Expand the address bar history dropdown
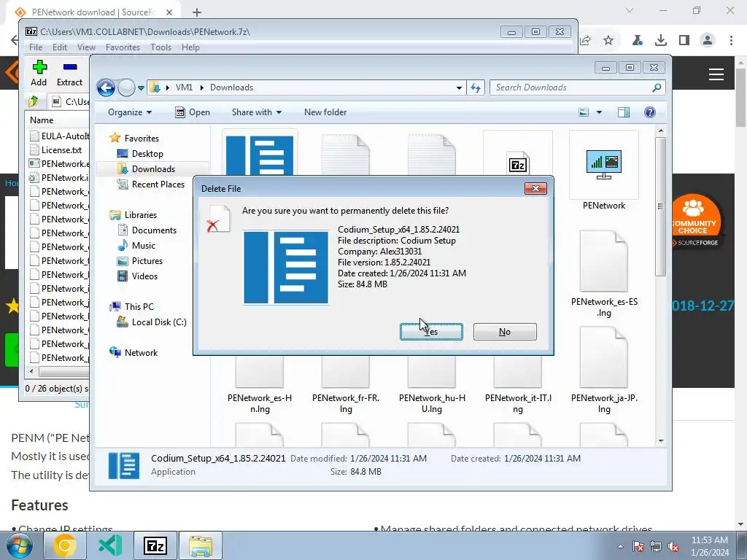Image resolution: width=747 pixels, height=560 pixels. pos(459,87)
